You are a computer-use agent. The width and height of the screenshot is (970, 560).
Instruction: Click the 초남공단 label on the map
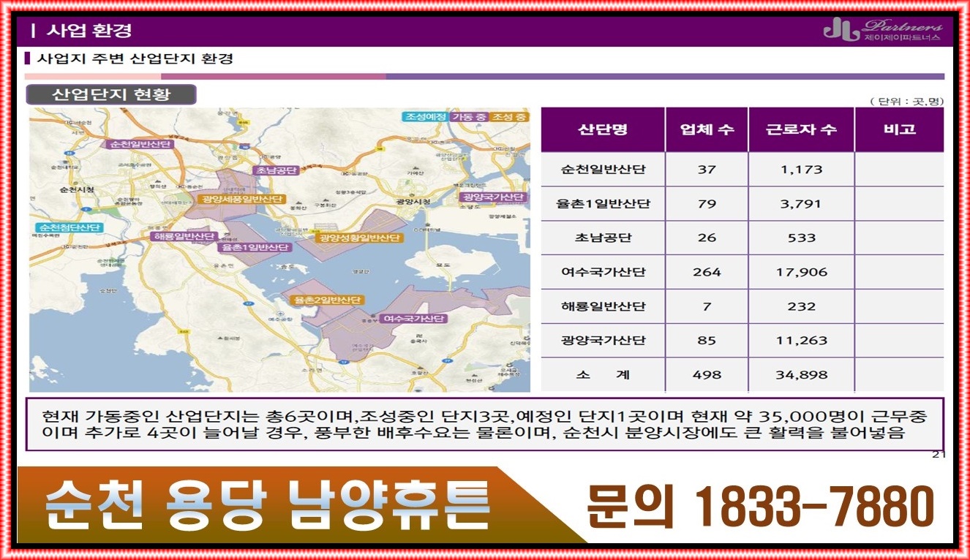[276, 170]
